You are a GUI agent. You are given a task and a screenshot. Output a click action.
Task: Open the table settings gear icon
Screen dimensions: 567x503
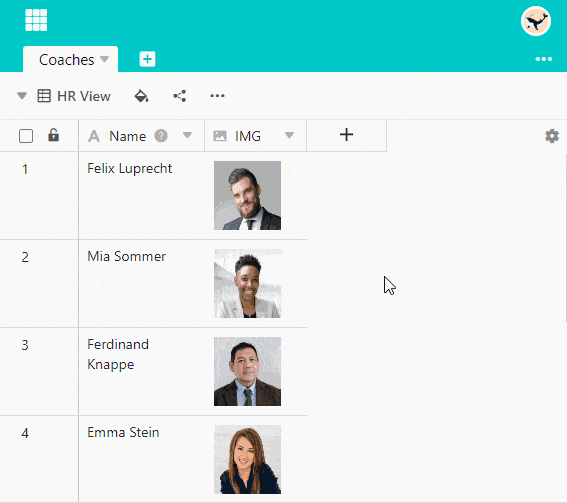click(552, 136)
